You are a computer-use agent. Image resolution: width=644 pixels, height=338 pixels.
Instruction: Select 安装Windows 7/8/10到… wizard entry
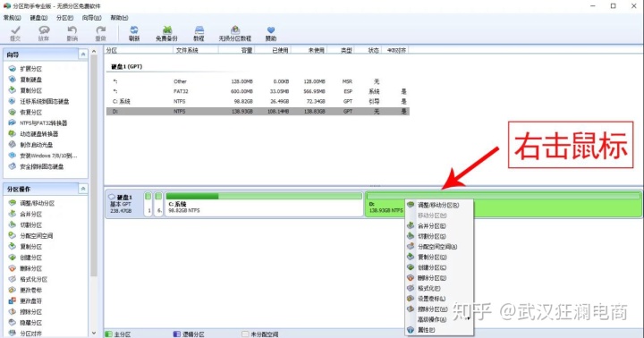coord(43,156)
